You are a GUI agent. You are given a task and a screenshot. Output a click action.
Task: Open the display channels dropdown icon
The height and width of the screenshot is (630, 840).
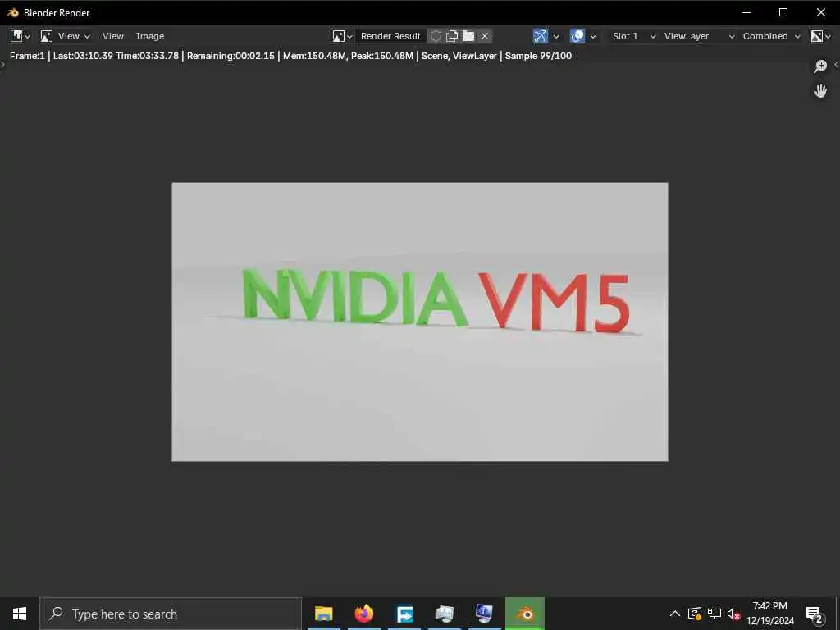coord(820,36)
